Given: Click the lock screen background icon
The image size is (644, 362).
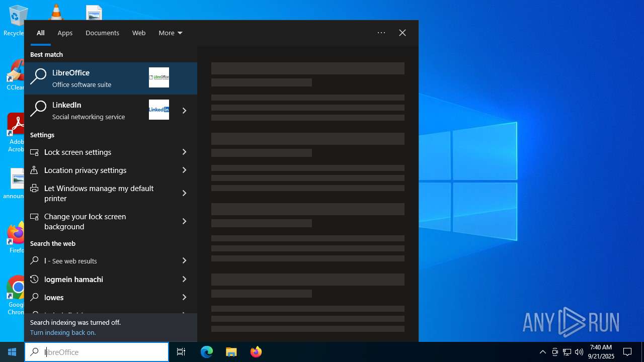Looking at the screenshot, I should point(34,216).
